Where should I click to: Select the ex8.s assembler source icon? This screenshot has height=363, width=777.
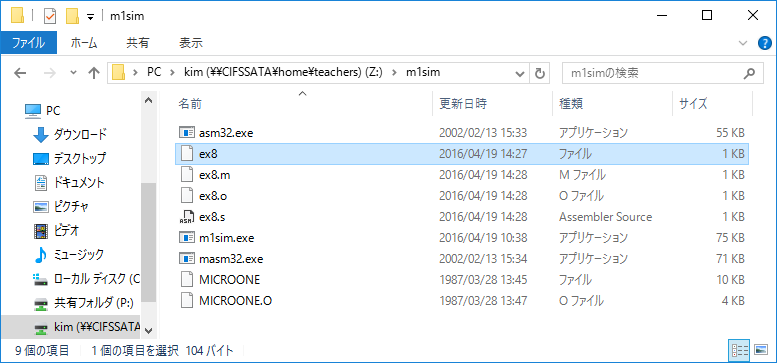click(x=186, y=217)
